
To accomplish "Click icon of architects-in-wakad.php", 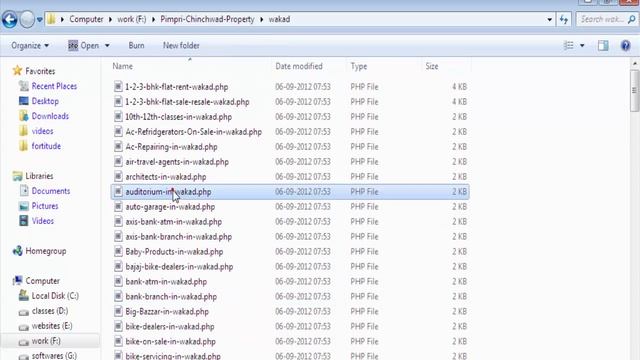I will (118, 176).
